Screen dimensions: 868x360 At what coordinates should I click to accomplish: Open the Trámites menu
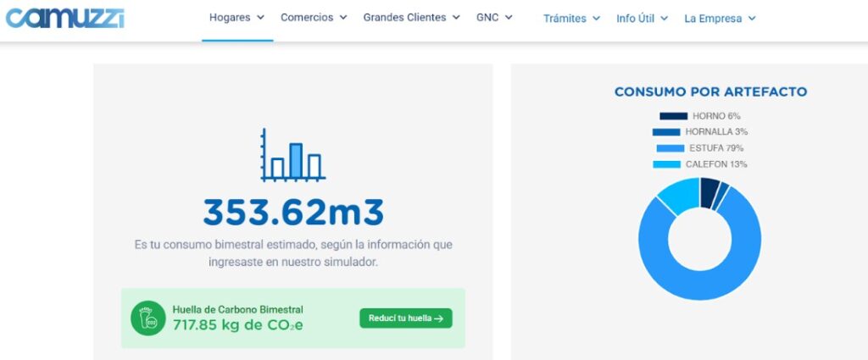(572, 19)
